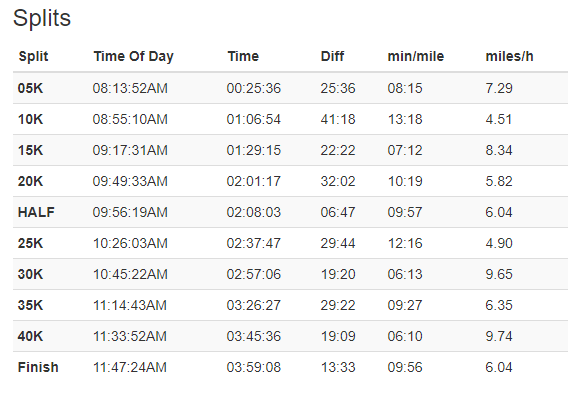This screenshot has height=393, width=575.
Task: Select the Time Of Day column header
Action: (133, 56)
